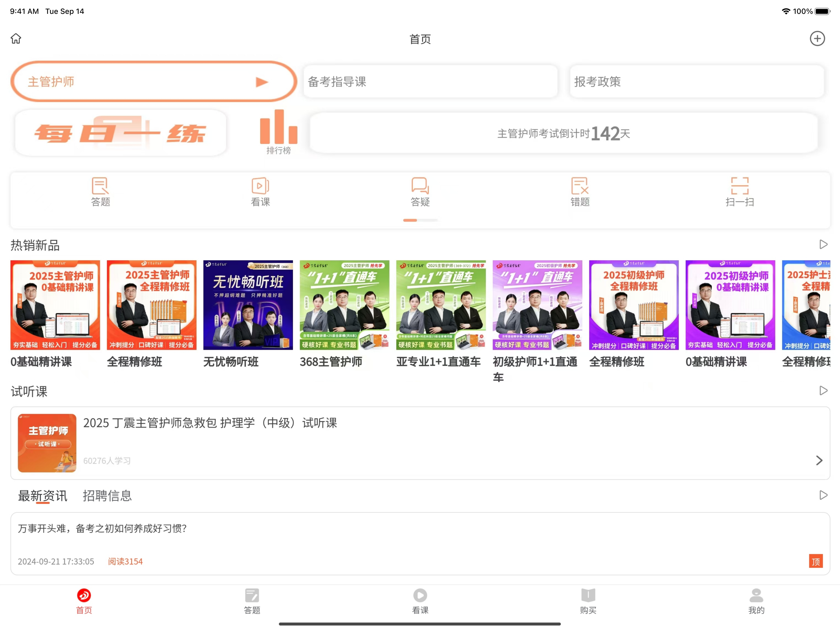Viewport: 840px width, 630px height.
Task: Open the blue 2025护士 course cover
Action: coord(806,305)
